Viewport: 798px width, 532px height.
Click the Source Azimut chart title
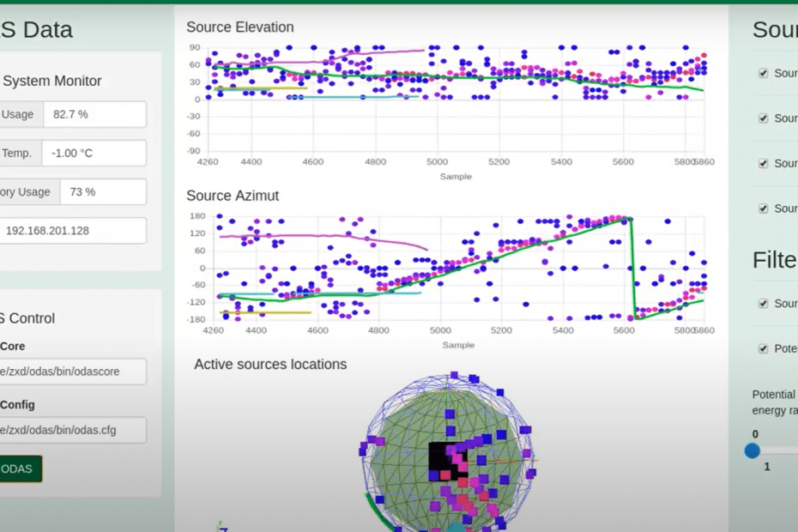tap(233, 196)
